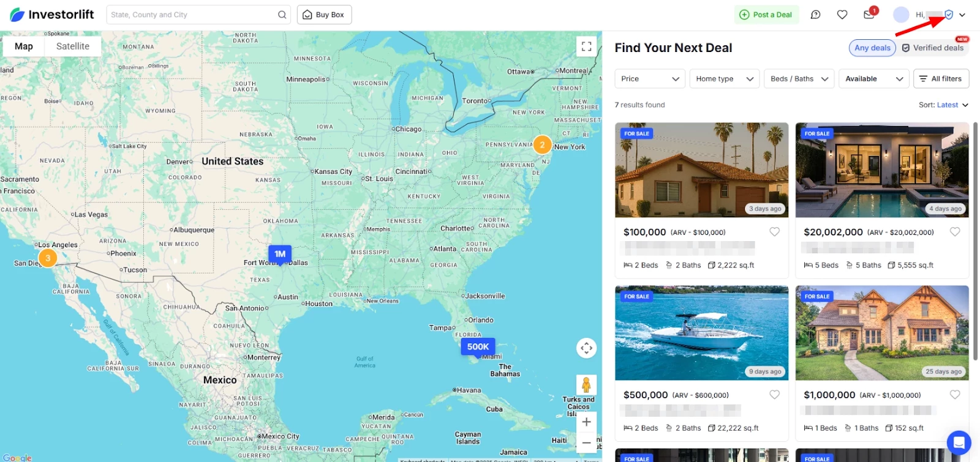Open the chat messages icon in header
Image resolution: width=980 pixels, height=462 pixels.
pyautogui.click(x=815, y=15)
